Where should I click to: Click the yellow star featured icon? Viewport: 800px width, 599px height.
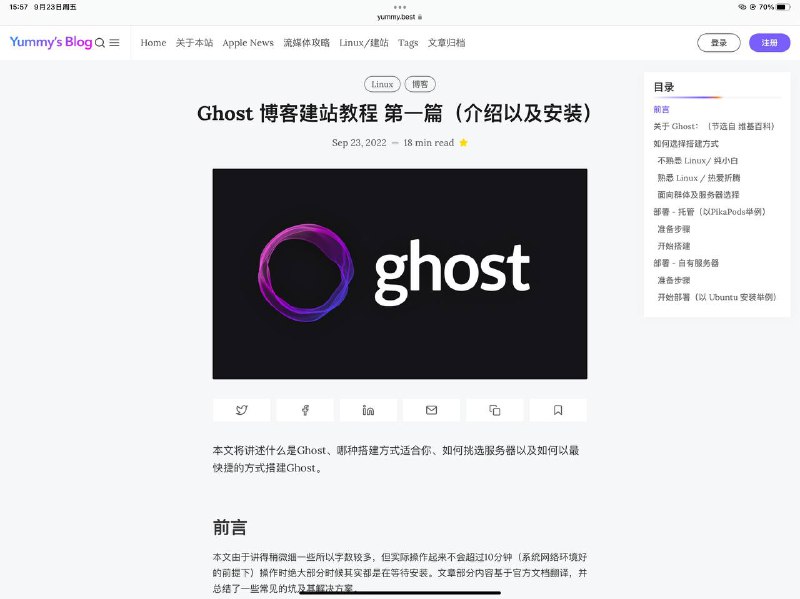(463, 142)
